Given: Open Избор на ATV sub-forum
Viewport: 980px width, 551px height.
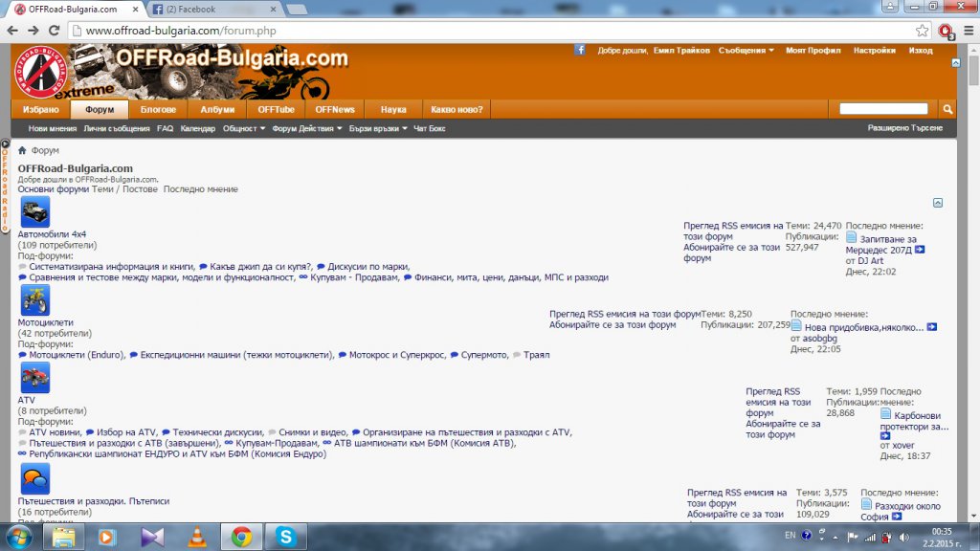Looking at the screenshot, I should point(126,431).
